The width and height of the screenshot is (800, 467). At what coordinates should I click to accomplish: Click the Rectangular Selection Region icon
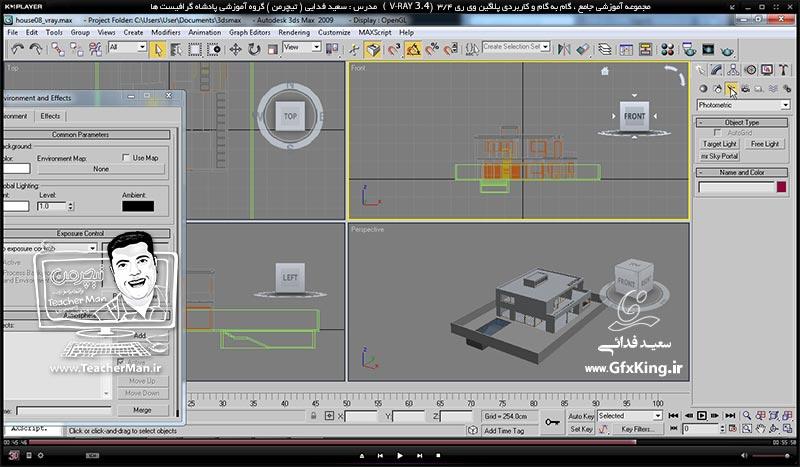point(195,50)
